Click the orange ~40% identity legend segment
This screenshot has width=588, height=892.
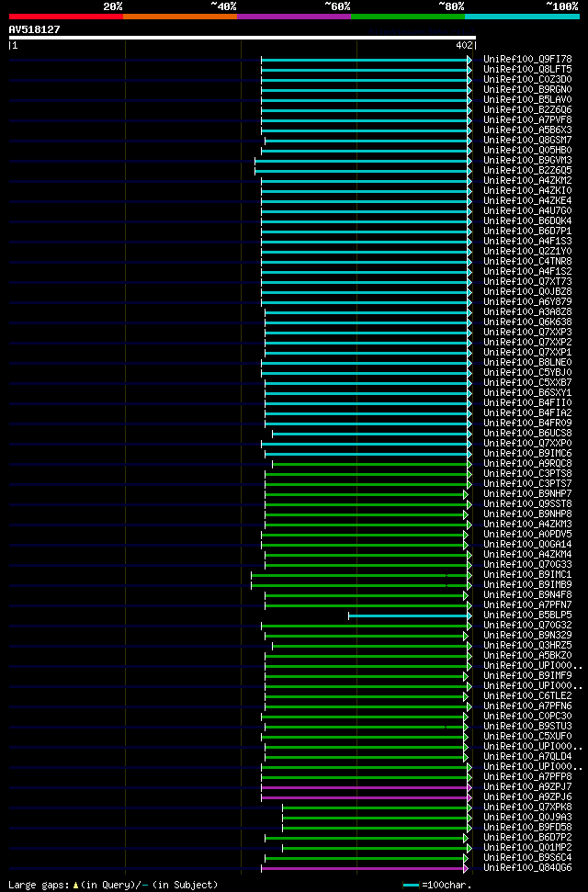[180, 17]
